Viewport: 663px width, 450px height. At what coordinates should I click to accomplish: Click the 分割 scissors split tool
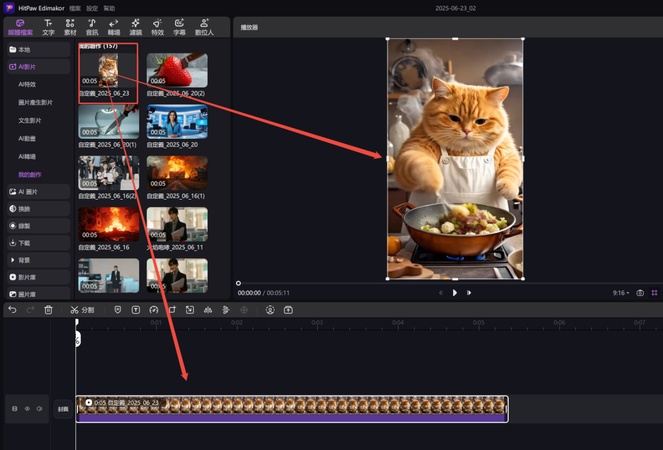82,310
